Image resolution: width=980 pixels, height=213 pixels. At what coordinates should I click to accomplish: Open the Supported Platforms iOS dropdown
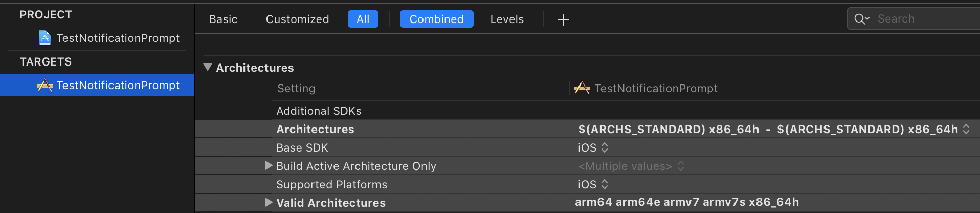(593, 184)
